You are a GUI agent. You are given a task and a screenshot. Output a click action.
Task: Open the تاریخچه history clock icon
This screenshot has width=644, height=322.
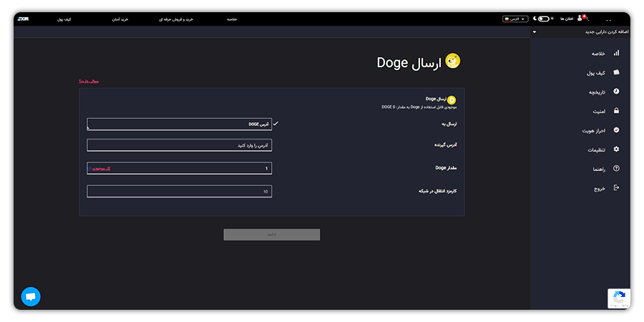click(x=616, y=91)
